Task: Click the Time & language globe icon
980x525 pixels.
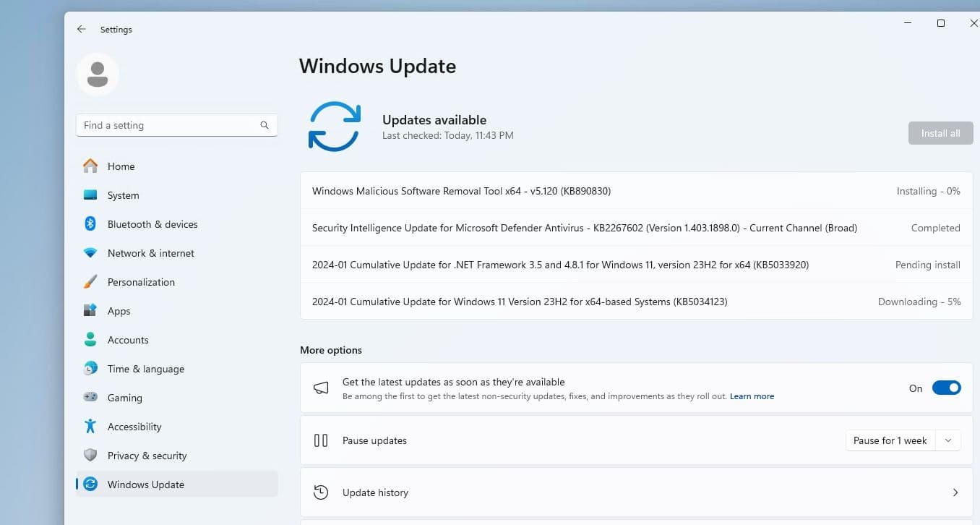Action: [x=90, y=369]
